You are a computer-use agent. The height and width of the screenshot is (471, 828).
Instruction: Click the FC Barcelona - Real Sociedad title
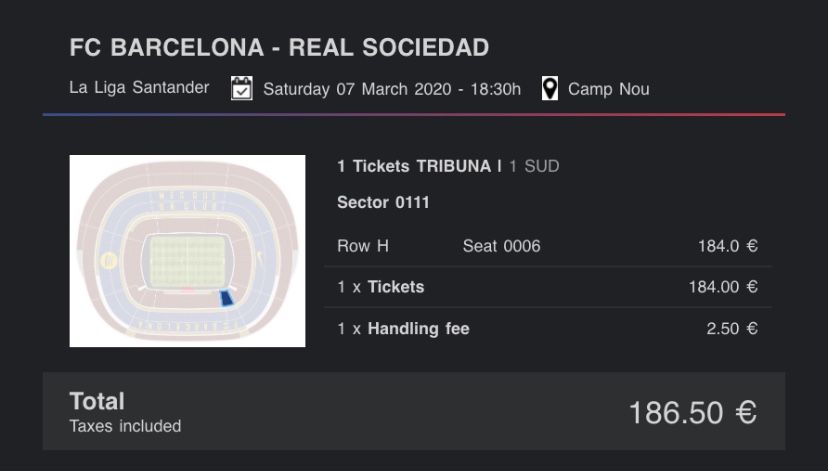coord(279,47)
